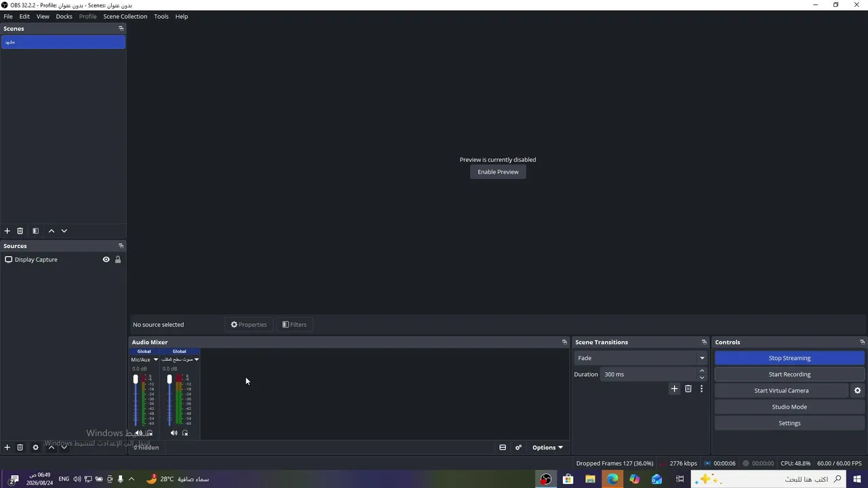The height and width of the screenshot is (488, 868).
Task: Open File Explorer from the taskbar
Action: pos(591,479)
